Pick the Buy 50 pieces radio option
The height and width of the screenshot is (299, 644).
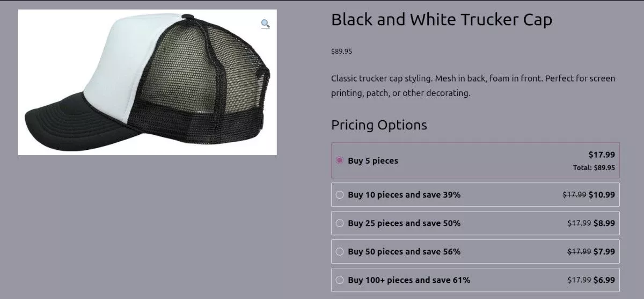(340, 252)
